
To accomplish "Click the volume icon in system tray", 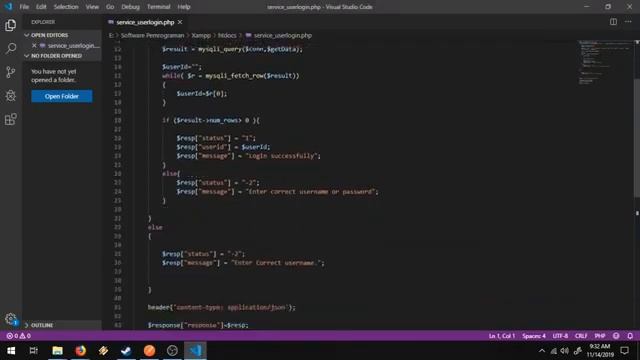I will pyautogui.click(x=564, y=351).
